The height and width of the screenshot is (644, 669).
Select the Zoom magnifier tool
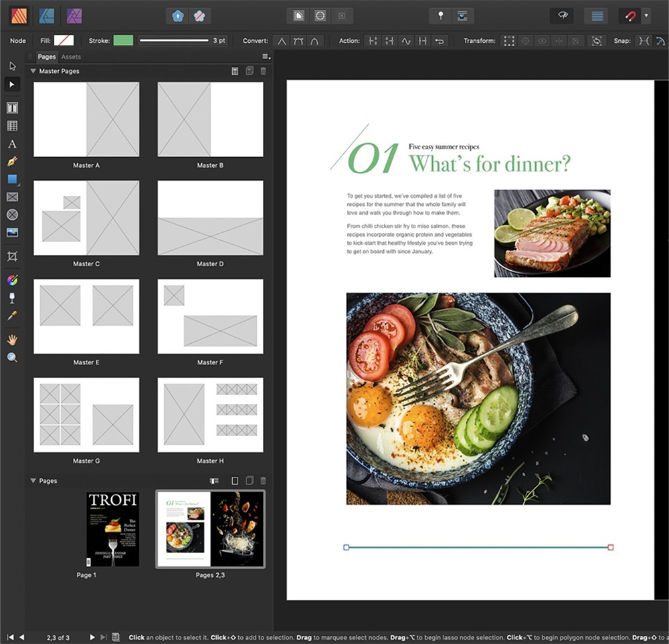click(12, 357)
